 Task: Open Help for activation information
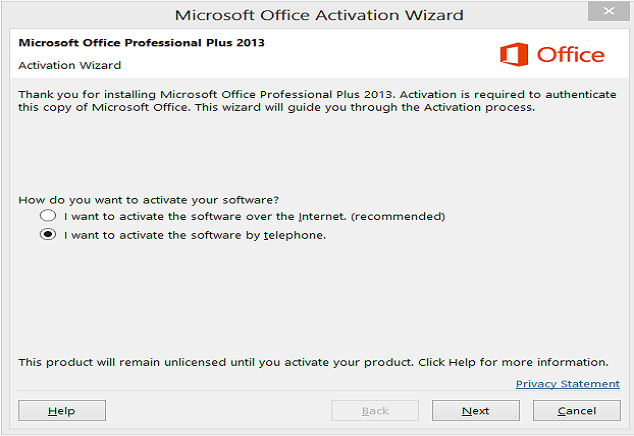click(62, 411)
